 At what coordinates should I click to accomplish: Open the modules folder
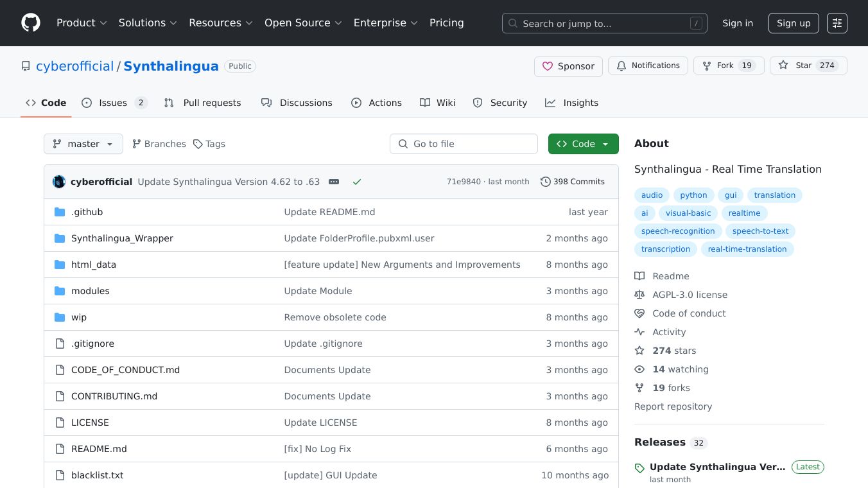91,291
